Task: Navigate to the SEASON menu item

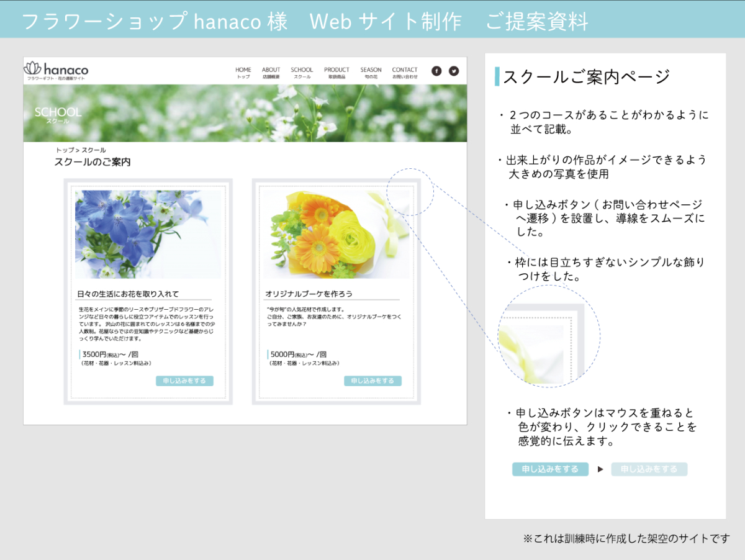Action: click(371, 73)
